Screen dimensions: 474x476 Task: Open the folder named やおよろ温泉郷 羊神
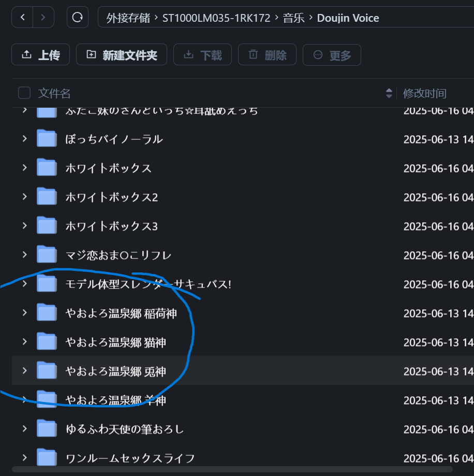click(x=115, y=400)
